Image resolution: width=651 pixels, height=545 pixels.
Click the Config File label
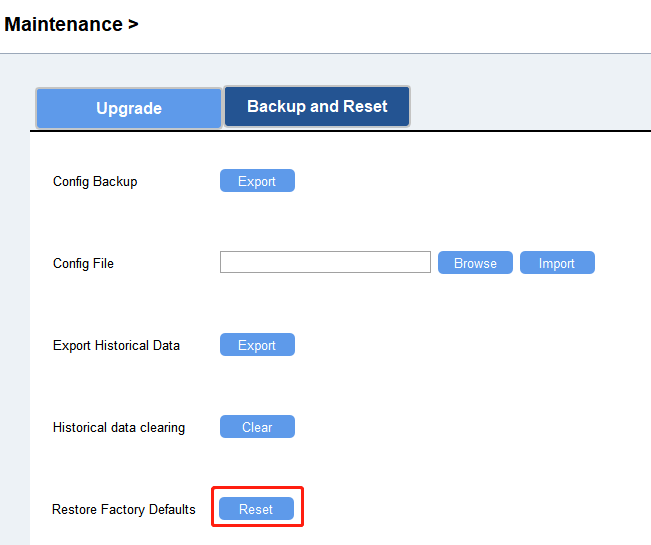click(x=83, y=264)
